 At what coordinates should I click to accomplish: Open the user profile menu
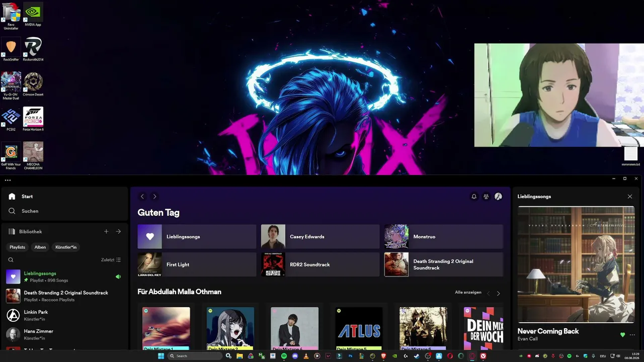click(498, 197)
